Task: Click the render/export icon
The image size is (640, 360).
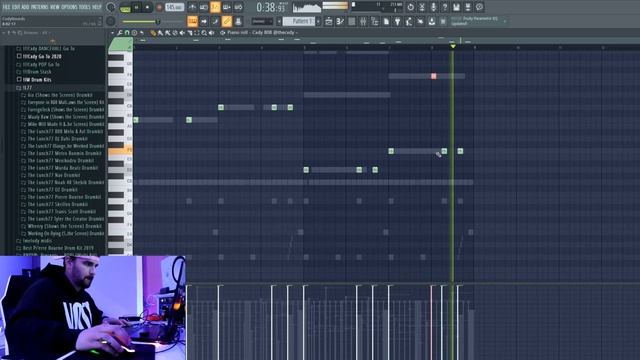Action: [468, 7]
